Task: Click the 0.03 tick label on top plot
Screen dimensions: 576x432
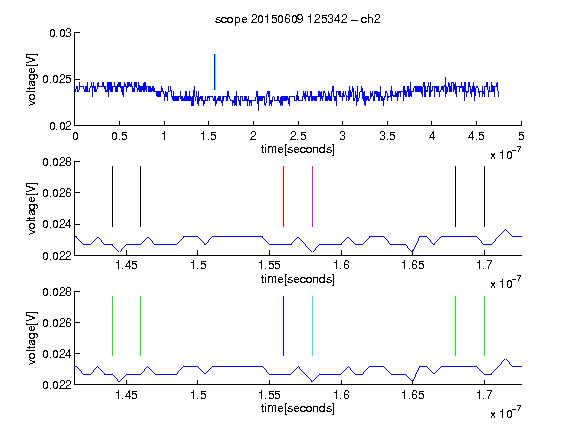Action: (60, 33)
